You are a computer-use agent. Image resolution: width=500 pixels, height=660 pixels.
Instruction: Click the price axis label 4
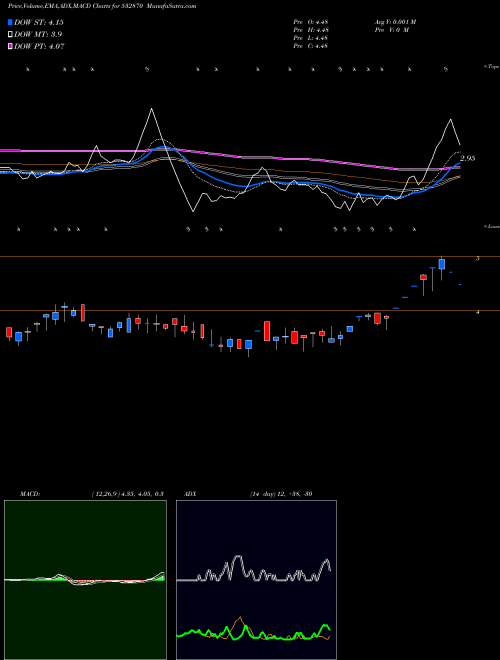[477, 312]
